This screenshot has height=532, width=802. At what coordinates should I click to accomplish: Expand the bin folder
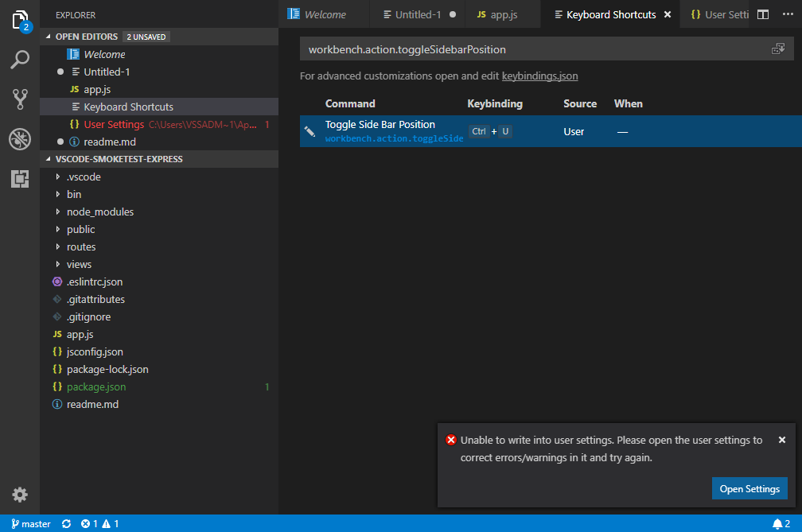(58, 194)
